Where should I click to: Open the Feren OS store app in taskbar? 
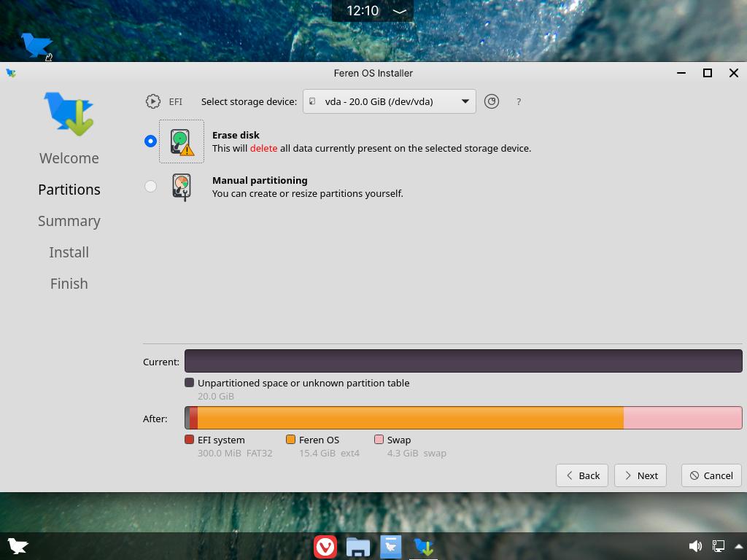pyautogui.click(x=391, y=547)
